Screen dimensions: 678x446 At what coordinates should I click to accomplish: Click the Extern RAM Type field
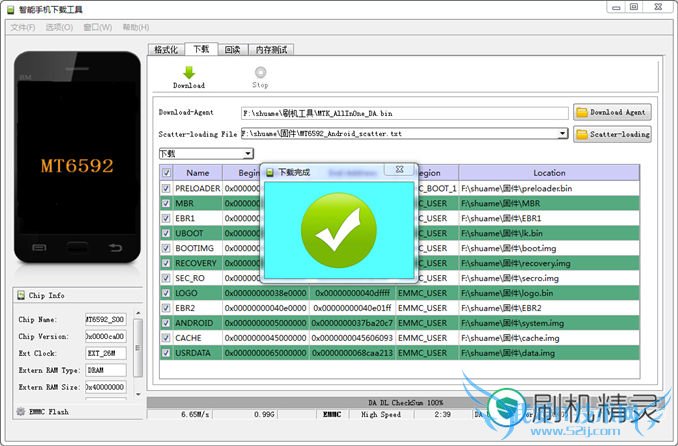coord(106,370)
